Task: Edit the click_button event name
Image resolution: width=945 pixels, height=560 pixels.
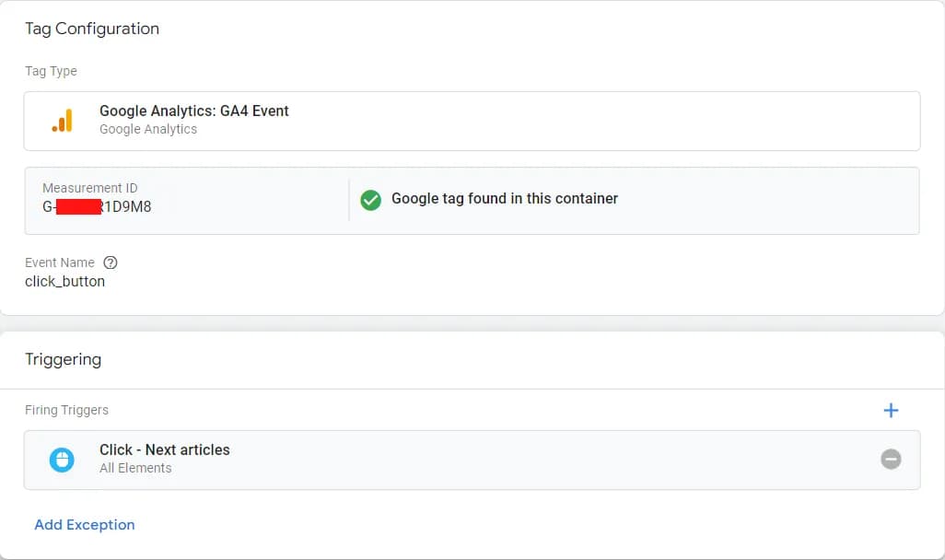Action: pos(64,282)
